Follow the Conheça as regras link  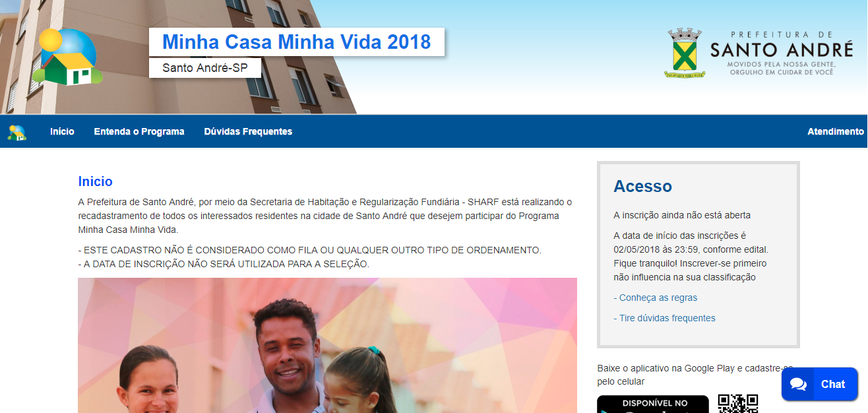[x=656, y=298]
